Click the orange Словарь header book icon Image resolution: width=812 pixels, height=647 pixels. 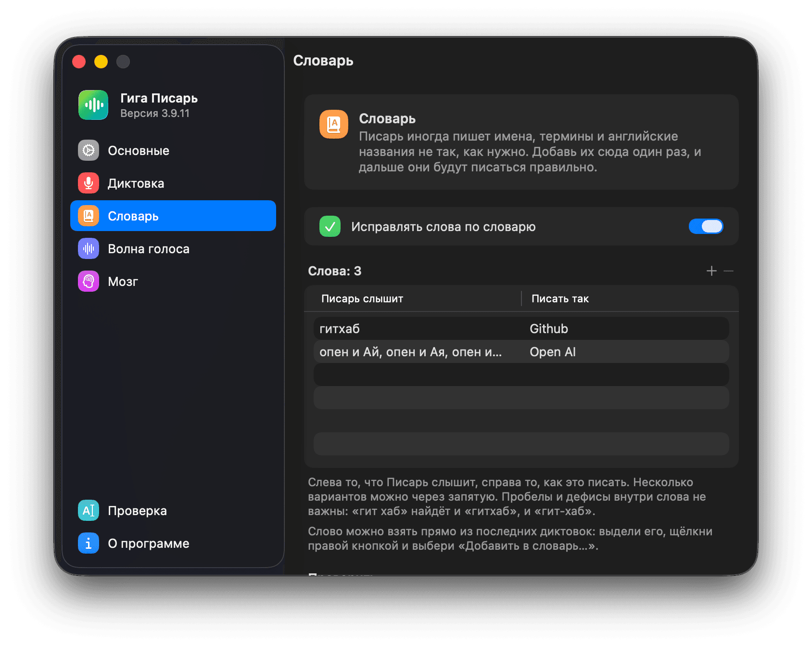tap(334, 124)
